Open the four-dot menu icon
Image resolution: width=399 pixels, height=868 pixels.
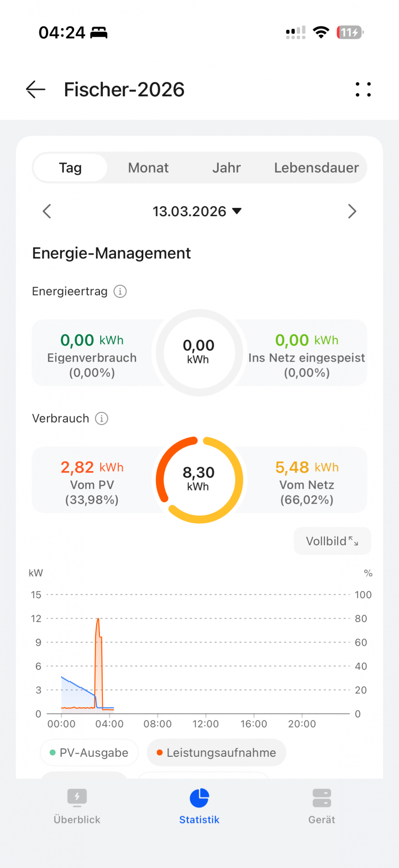point(363,90)
